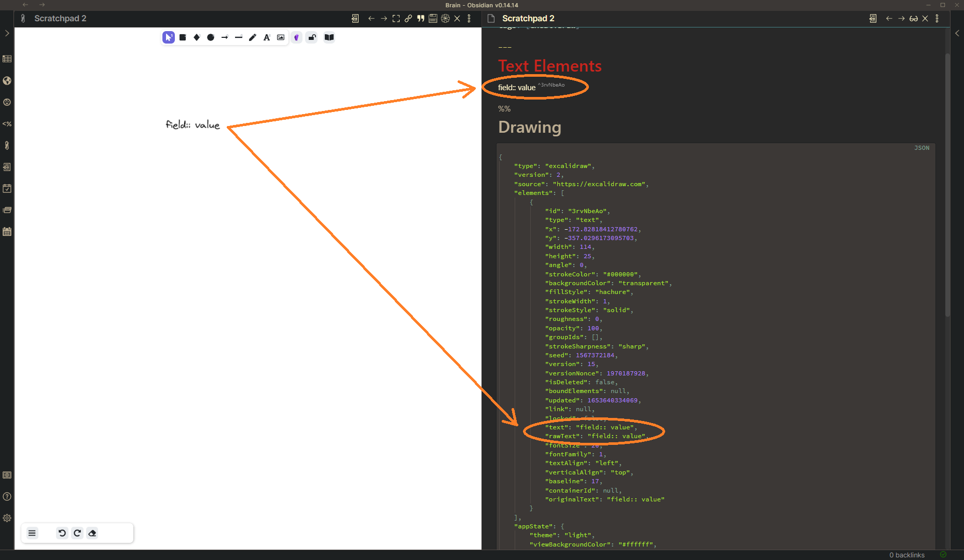Click the Excalidraw file icon beside left title

(23, 18)
